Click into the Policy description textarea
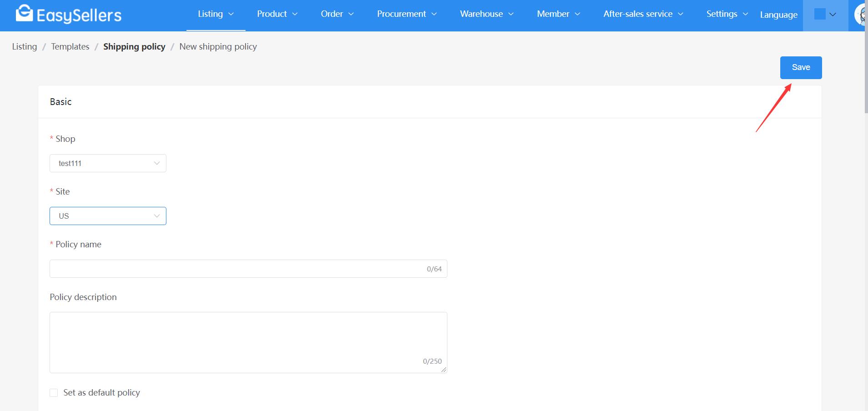Screen dimensions: 868x411 click(248, 342)
